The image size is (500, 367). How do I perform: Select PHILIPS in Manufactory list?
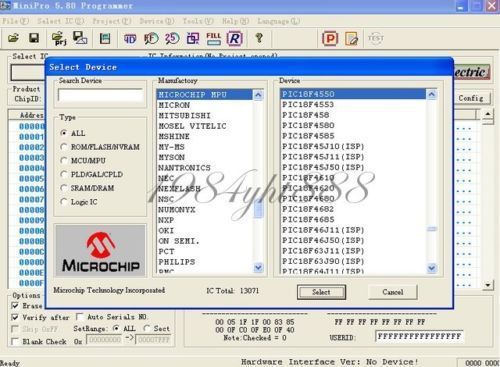point(205,262)
